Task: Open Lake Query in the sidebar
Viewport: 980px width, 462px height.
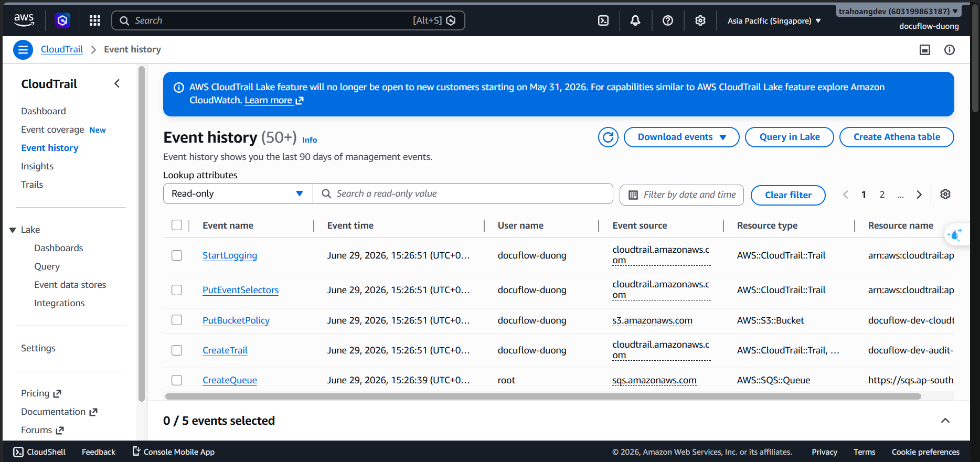Action: pos(47,266)
